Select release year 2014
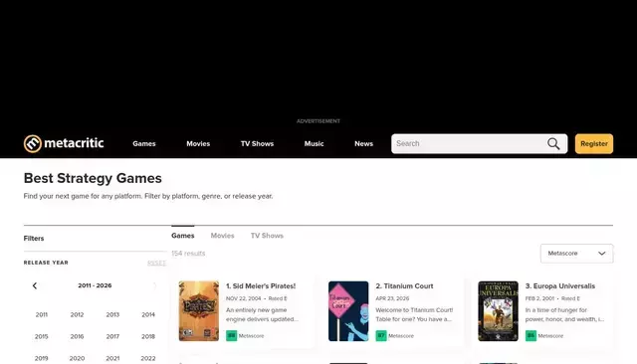The image size is (637, 364). click(x=148, y=314)
